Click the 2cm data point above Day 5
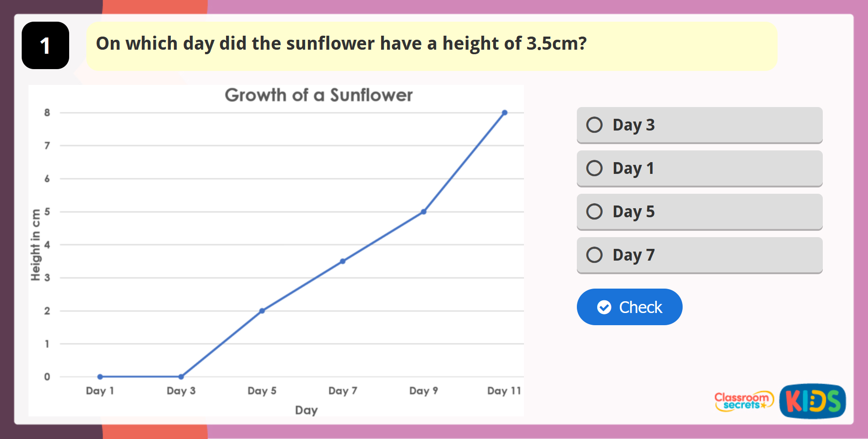Viewport: 868px width, 439px height. [x=262, y=311]
